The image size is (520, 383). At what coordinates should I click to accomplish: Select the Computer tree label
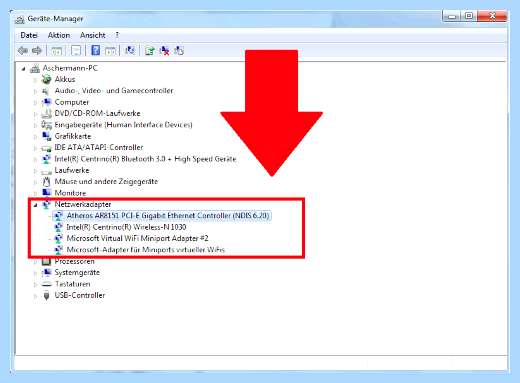72,102
